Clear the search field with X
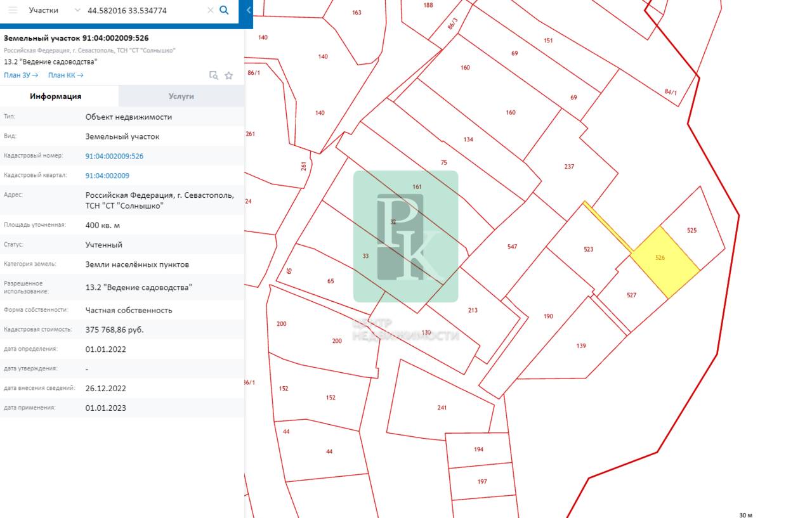This screenshot has width=812, height=518. click(211, 11)
